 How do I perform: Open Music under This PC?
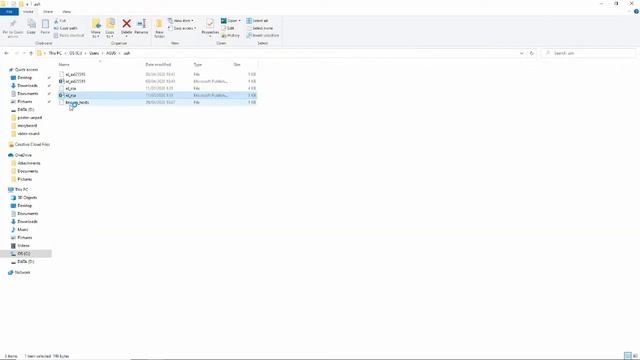click(x=22, y=230)
